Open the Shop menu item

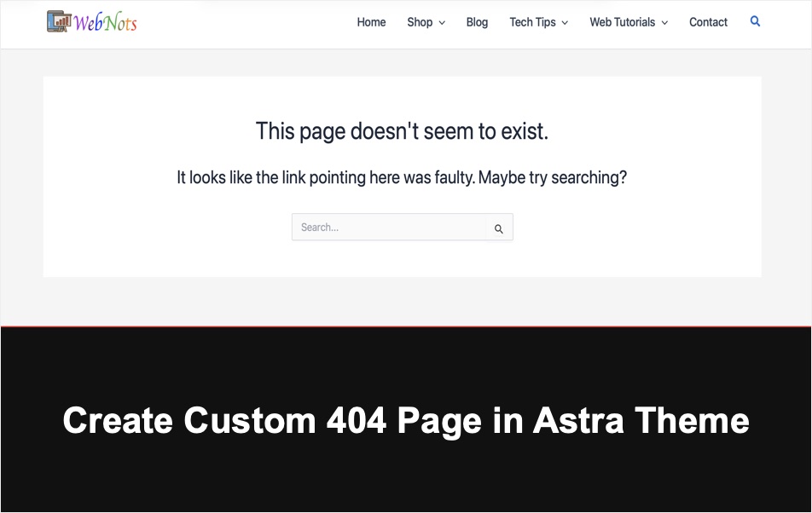420,22
